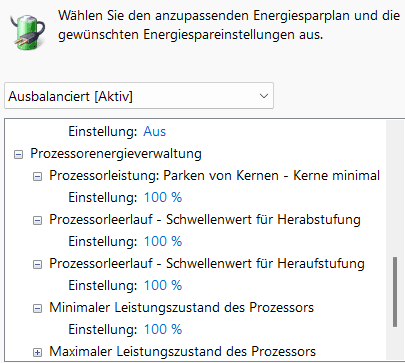Click the Aus setting value link
Screen dimensions: 405x363
point(155,132)
